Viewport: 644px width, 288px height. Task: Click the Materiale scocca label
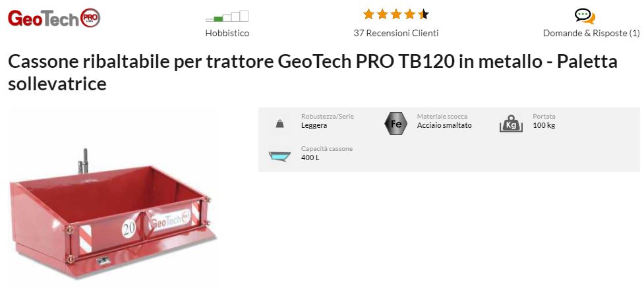(x=442, y=117)
